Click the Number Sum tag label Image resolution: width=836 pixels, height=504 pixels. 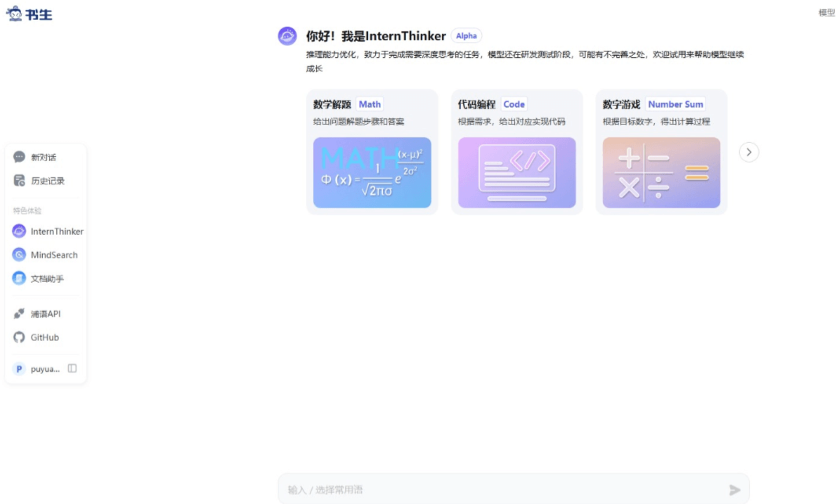click(x=675, y=104)
